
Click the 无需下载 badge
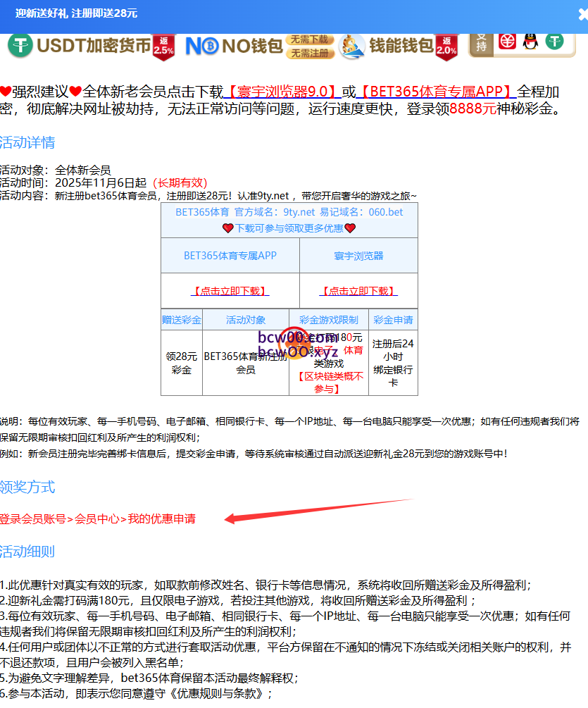click(310, 39)
